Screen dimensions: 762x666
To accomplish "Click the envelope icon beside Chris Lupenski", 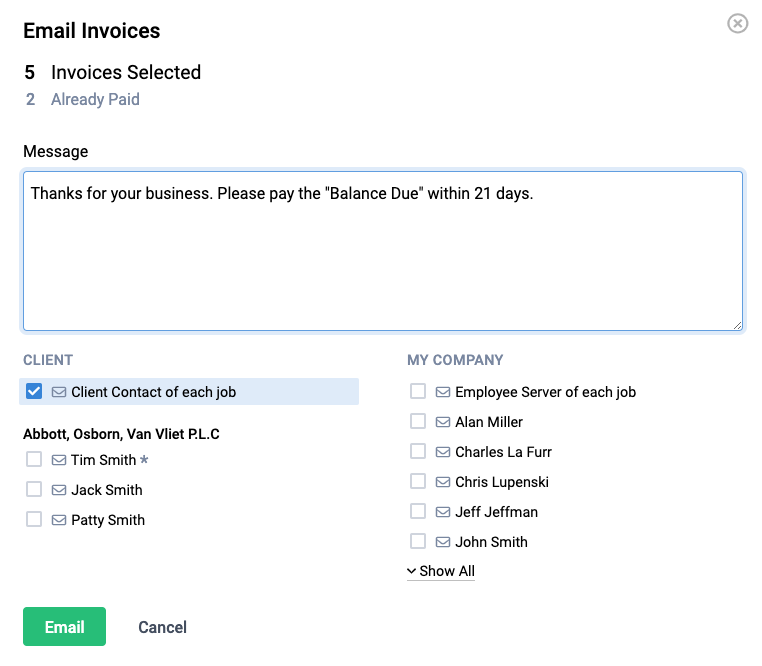I will (x=443, y=482).
